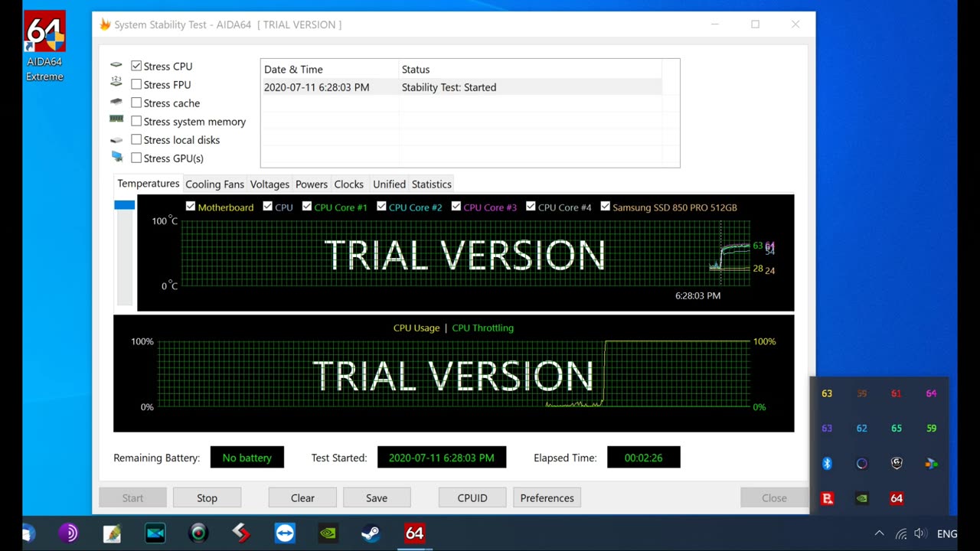Toggle the Motherboard temperature checkbox
This screenshot has height=551, width=980.
pyautogui.click(x=191, y=207)
